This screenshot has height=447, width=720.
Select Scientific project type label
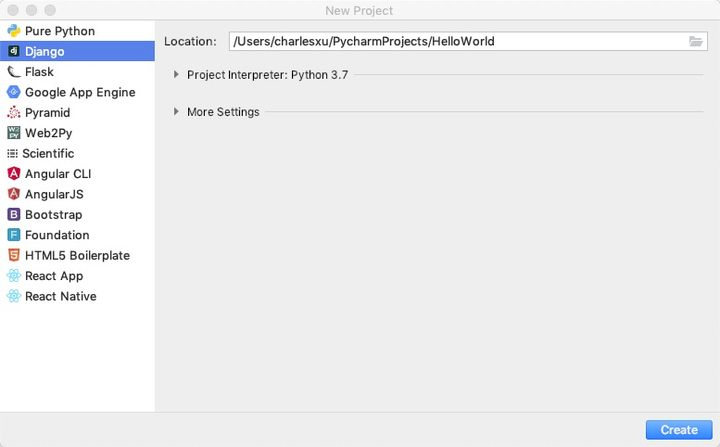48,153
